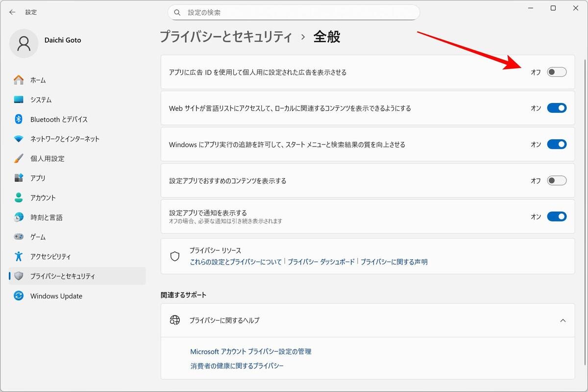
Task: Click the back arrow in title bar
Action: click(x=12, y=12)
